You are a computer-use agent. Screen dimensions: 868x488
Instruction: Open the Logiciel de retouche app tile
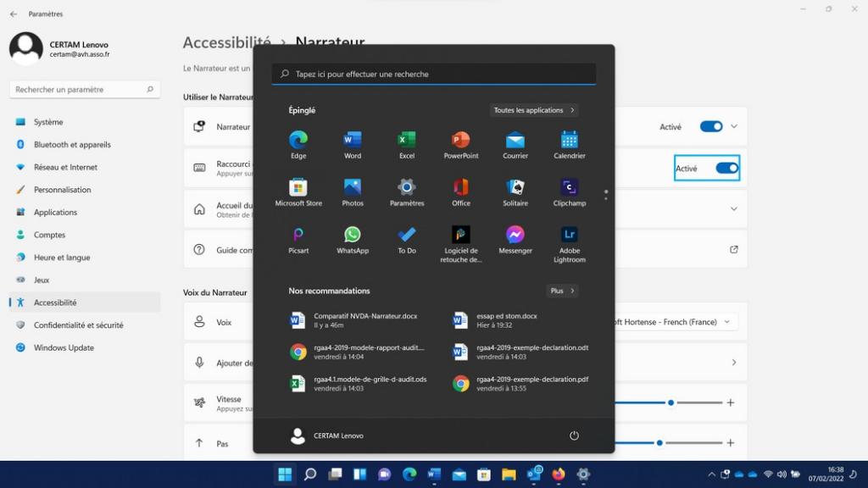pyautogui.click(x=461, y=244)
